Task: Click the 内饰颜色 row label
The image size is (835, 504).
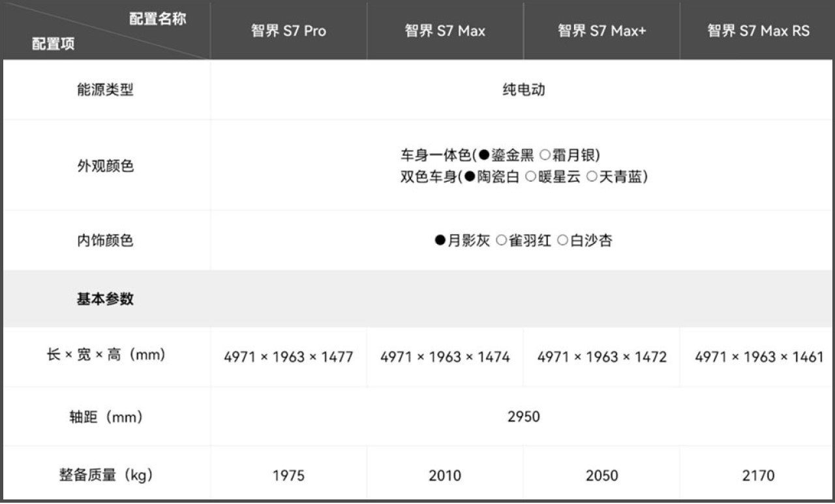Action: coord(106,241)
